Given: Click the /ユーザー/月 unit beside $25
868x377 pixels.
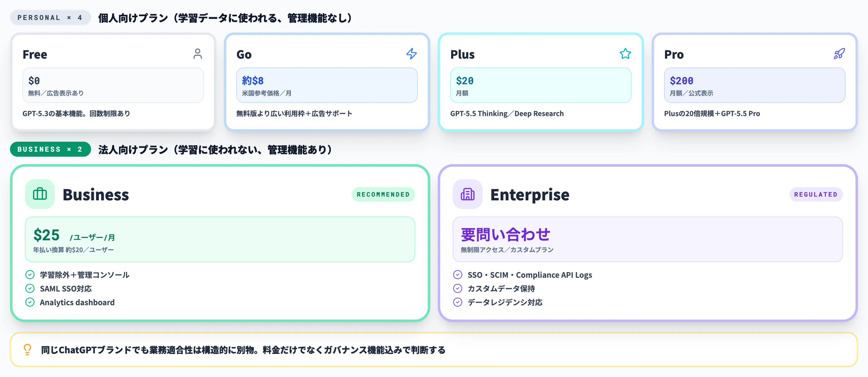Looking at the screenshot, I should click(x=92, y=237).
